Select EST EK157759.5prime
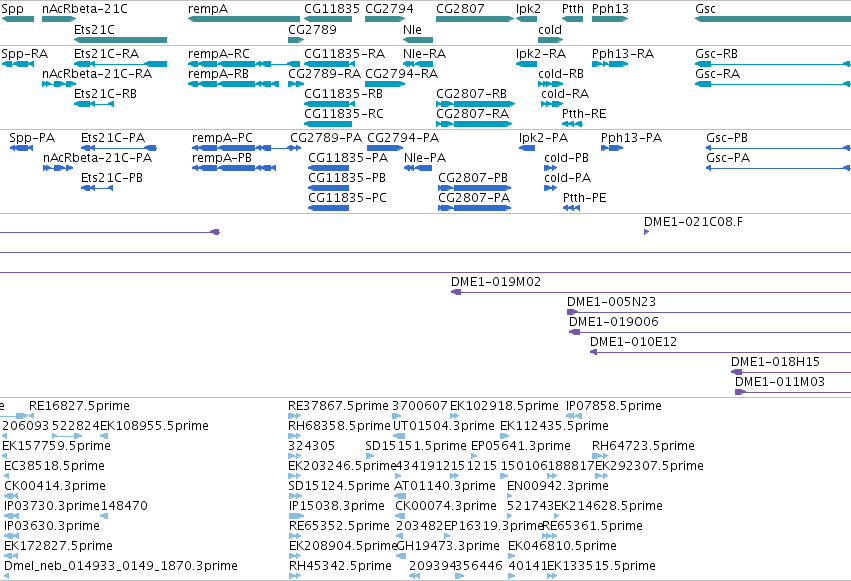The height and width of the screenshot is (581, 851). (5, 456)
